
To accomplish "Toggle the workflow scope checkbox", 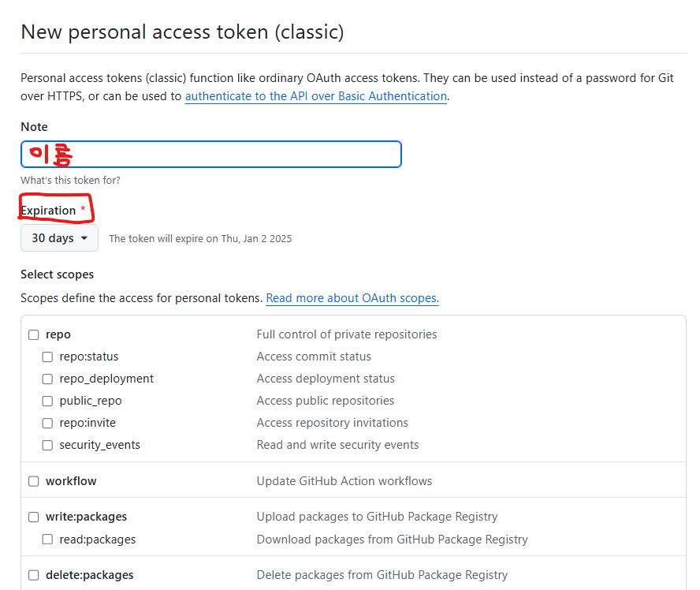I will [x=33, y=481].
